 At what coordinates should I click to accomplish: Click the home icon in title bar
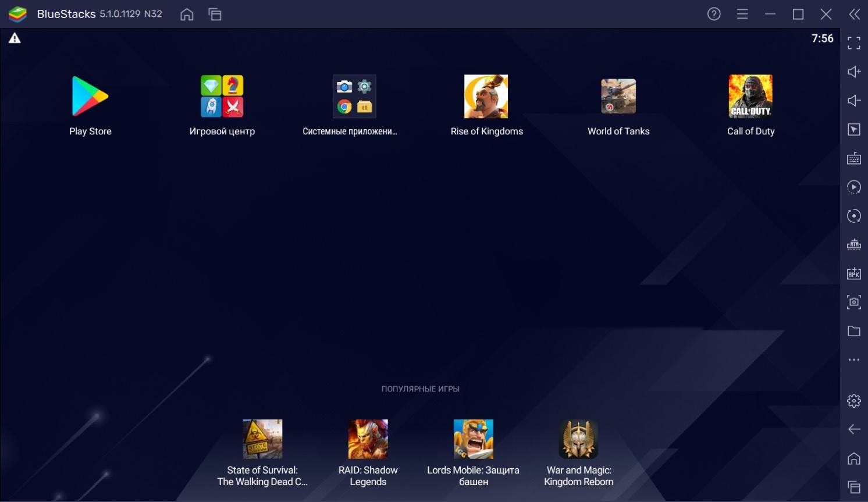click(x=187, y=14)
